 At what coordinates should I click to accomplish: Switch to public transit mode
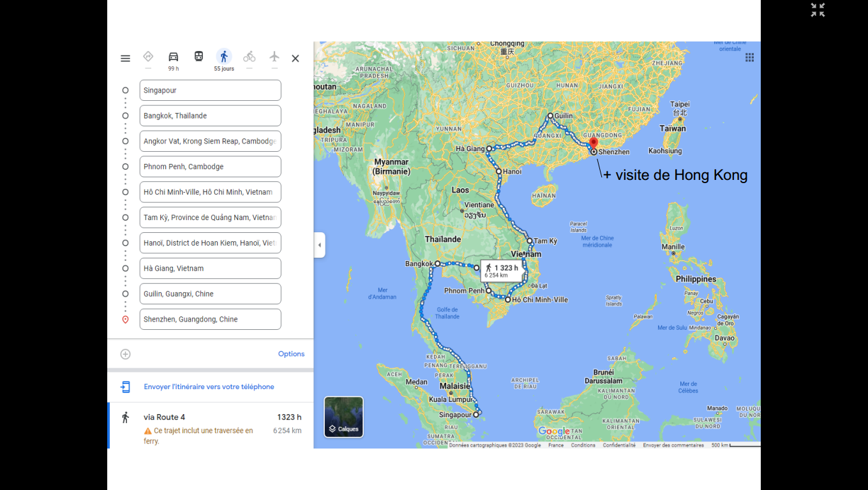point(198,56)
